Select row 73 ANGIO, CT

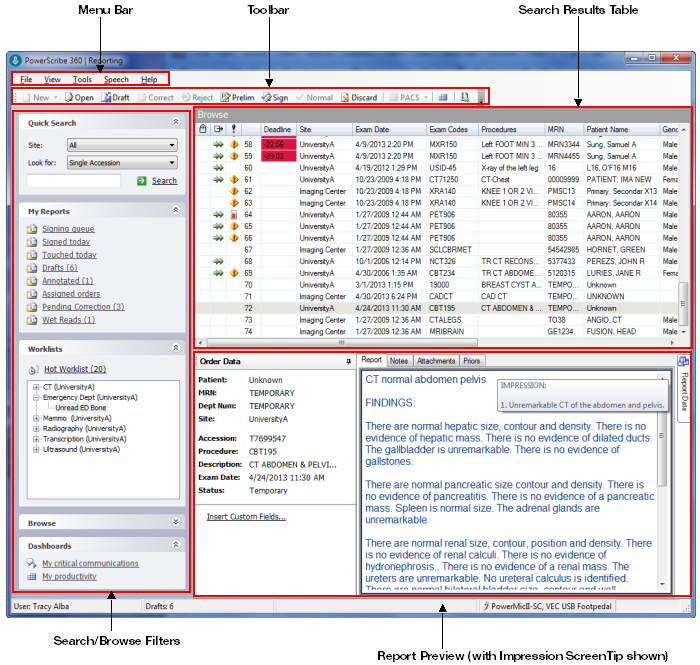click(438, 320)
